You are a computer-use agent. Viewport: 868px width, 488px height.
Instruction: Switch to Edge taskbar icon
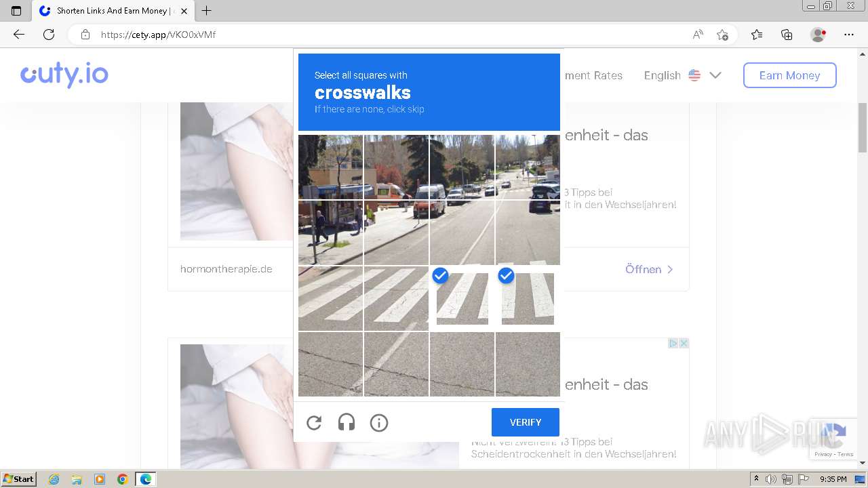click(x=146, y=479)
